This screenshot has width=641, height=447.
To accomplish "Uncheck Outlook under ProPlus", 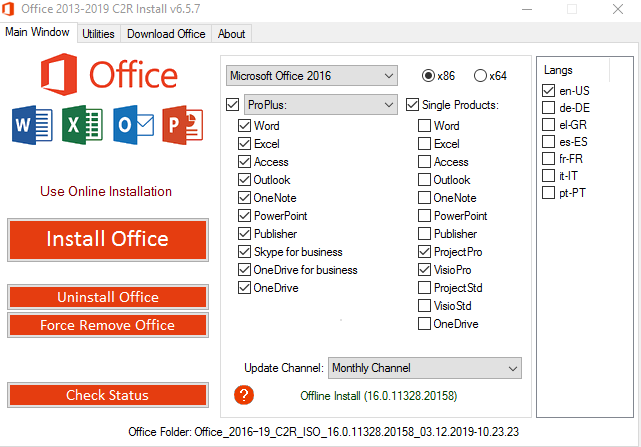I will tap(244, 180).
